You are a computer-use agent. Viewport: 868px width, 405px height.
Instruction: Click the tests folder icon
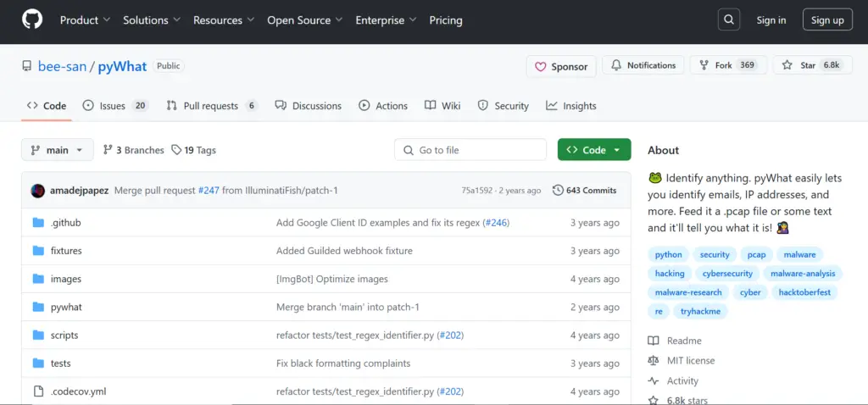[38, 363]
